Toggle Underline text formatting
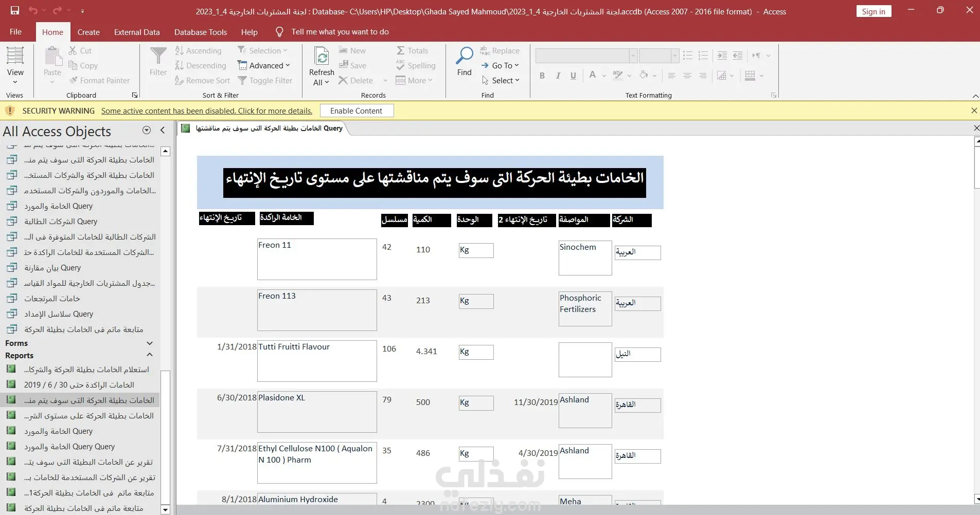980x515 pixels. [x=573, y=76]
